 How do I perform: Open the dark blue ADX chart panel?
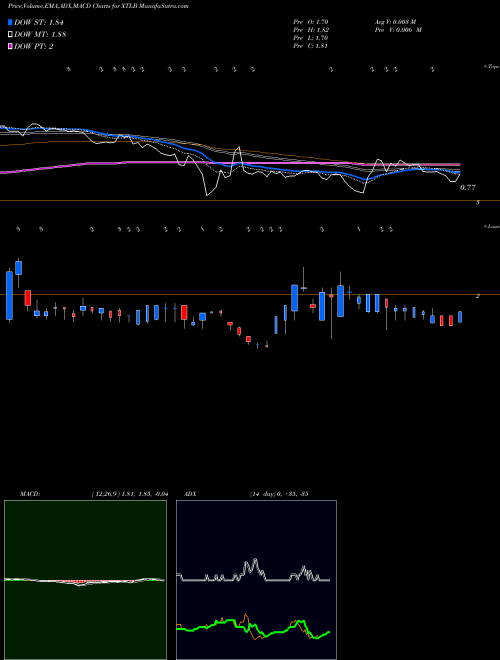point(256,580)
